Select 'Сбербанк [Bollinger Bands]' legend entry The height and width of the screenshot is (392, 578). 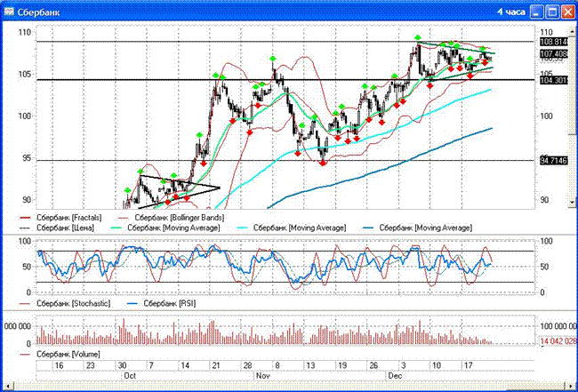tap(172, 217)
